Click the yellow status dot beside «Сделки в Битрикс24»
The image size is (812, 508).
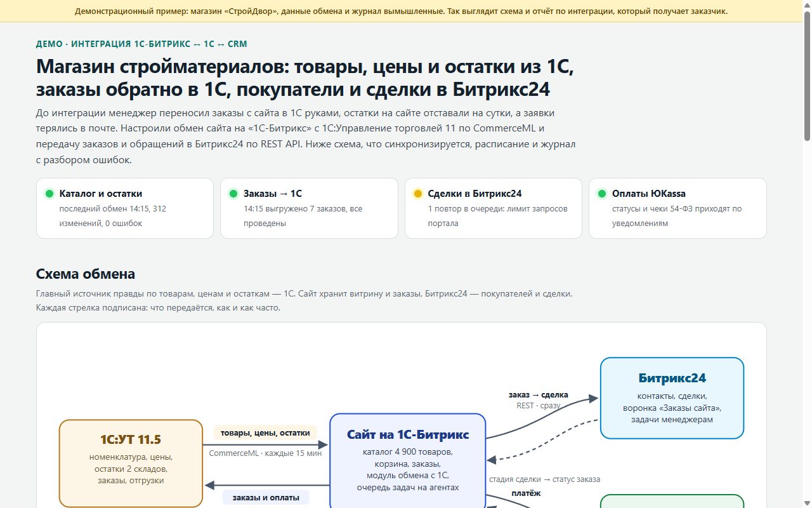pyautogui.click(x=417, y=194)
